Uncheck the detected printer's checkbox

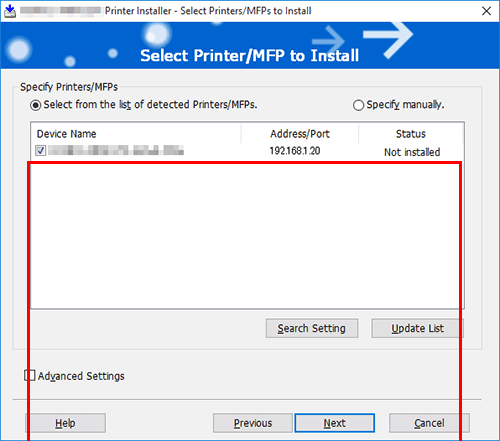click(41, 151)
